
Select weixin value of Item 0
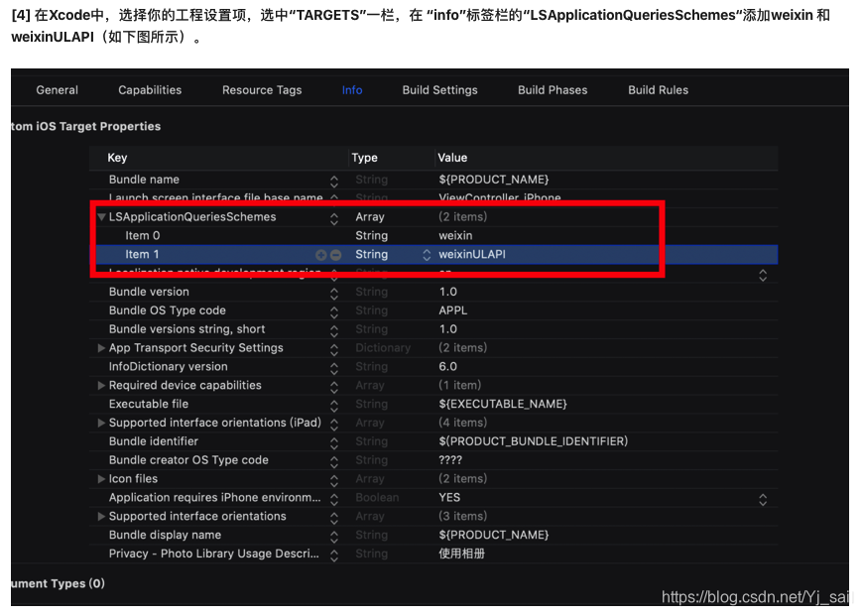click(455, 236)
